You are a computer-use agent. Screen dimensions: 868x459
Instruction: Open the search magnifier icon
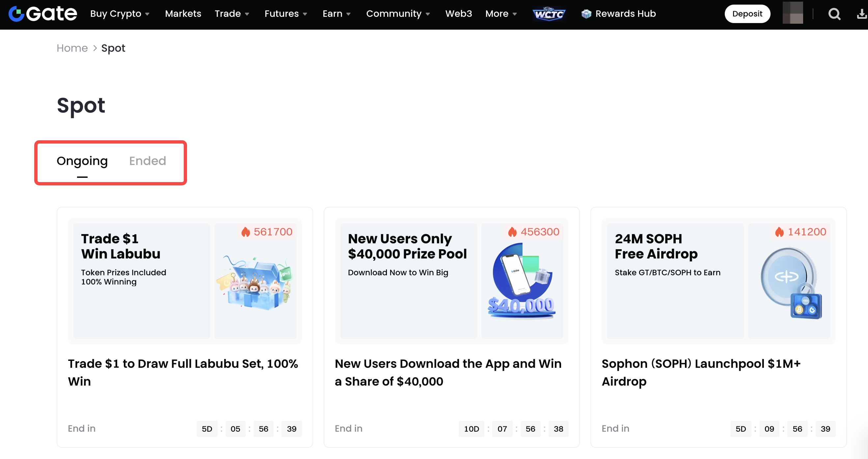(x=834, y=14)
